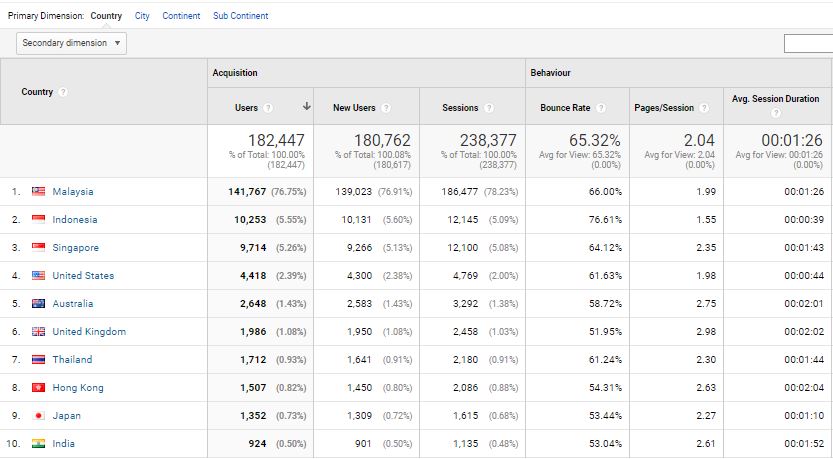Click the sort arrow in Users column
This screenshot has height=459, width=833.
point(307,106)
